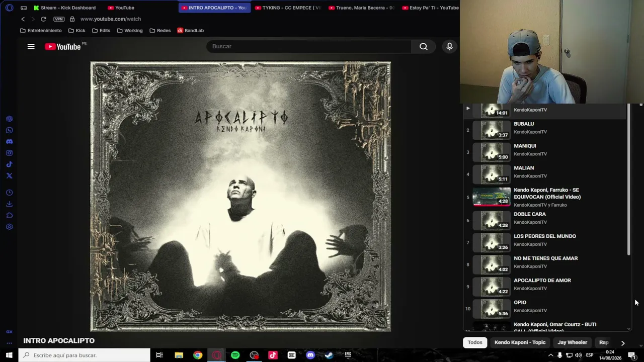The image size is (644, 362).
Task: Select the Kendo Kaponi - Topic chip
Action: point(520,342)
